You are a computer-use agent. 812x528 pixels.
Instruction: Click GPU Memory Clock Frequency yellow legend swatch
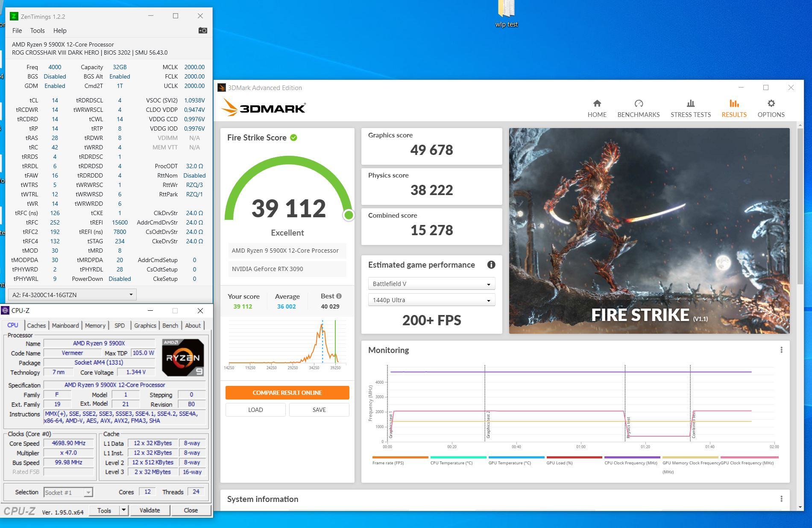(690, 457)
